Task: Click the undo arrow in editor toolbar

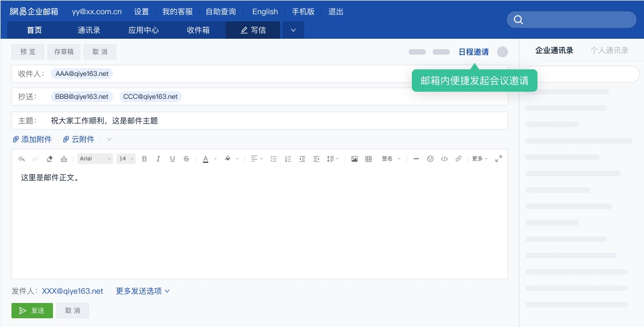Action: (x=21, y=159)
